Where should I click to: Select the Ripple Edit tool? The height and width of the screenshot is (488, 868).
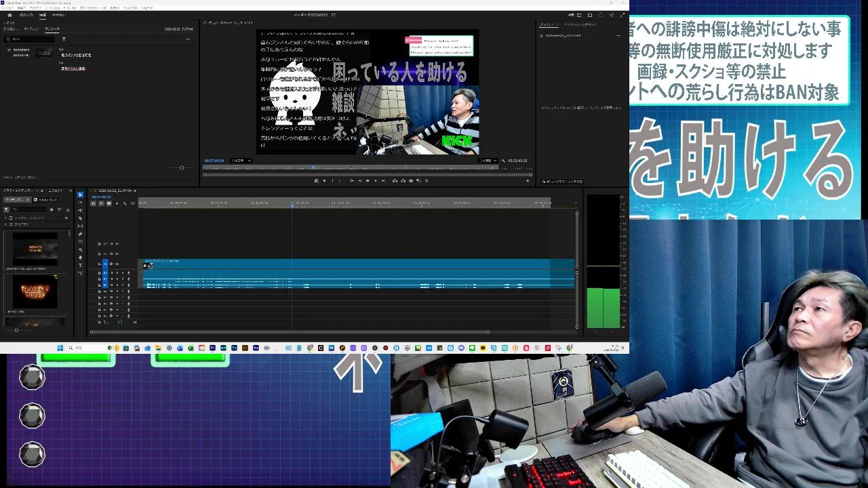[x=80, y=210]
